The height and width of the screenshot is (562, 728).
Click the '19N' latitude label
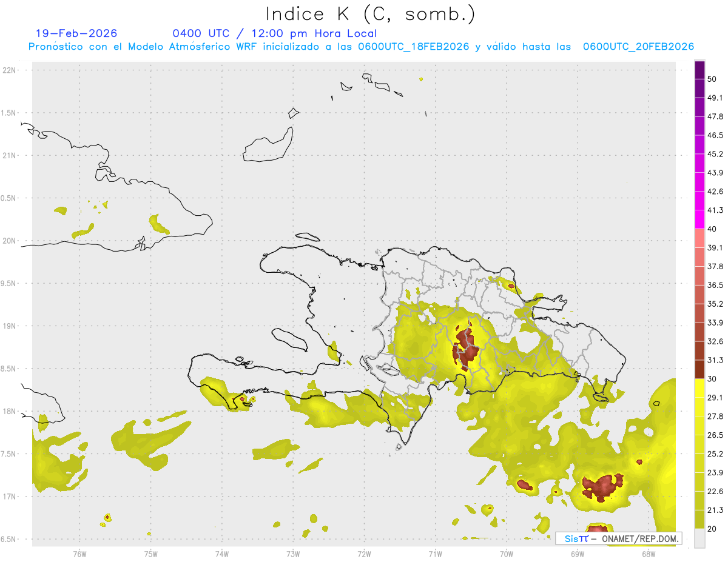(x=10, y=326)
